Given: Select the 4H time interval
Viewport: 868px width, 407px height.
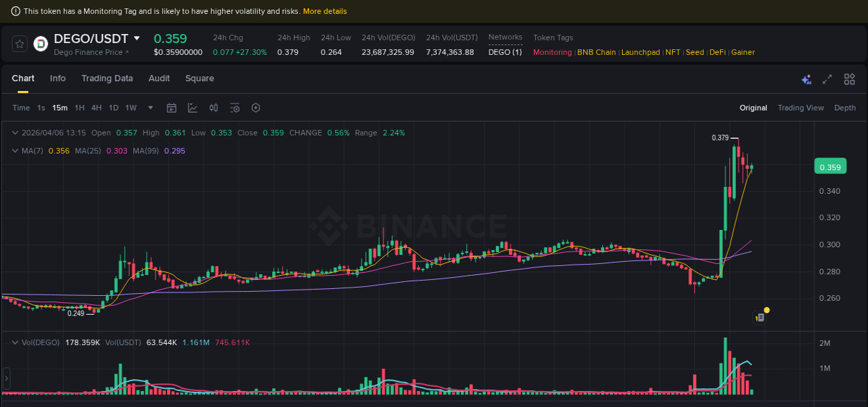Looking at the screenshot, I should (x=97, y=108).
